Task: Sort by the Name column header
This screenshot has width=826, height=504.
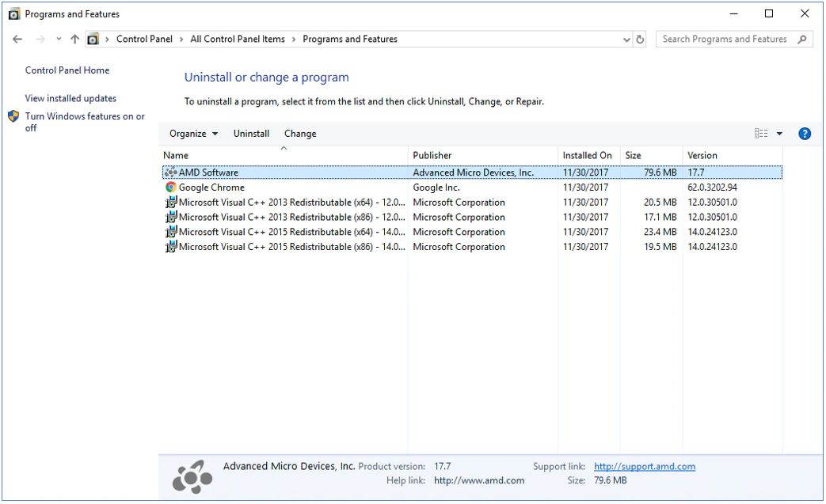Action: click(284, 155)
